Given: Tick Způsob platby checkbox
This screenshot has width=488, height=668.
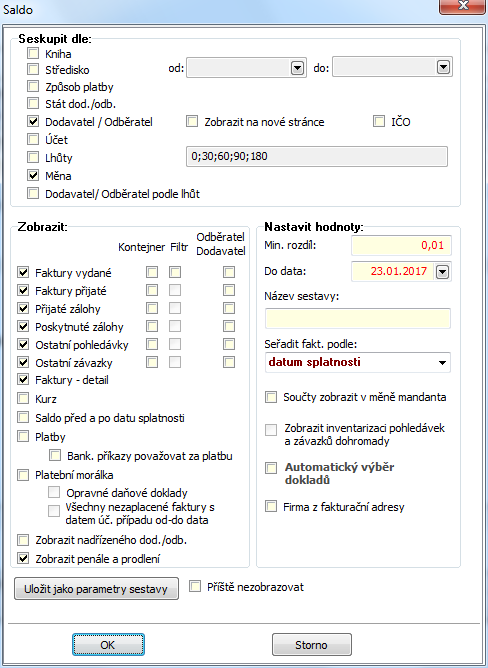Looking at the screenshot, I should click(x=33, y=86).
